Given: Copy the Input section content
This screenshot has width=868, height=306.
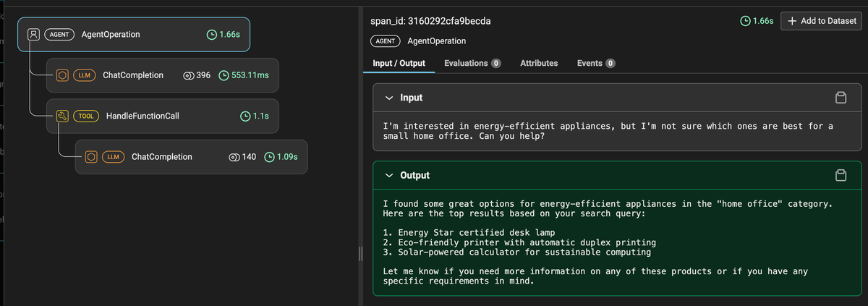Looking at the screenshot, I should 841,98.
